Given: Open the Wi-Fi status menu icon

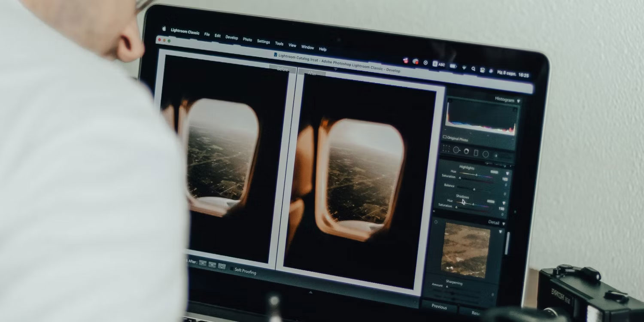Looking at the screenshot, I should pyautogui.click(x=464, y=67).
